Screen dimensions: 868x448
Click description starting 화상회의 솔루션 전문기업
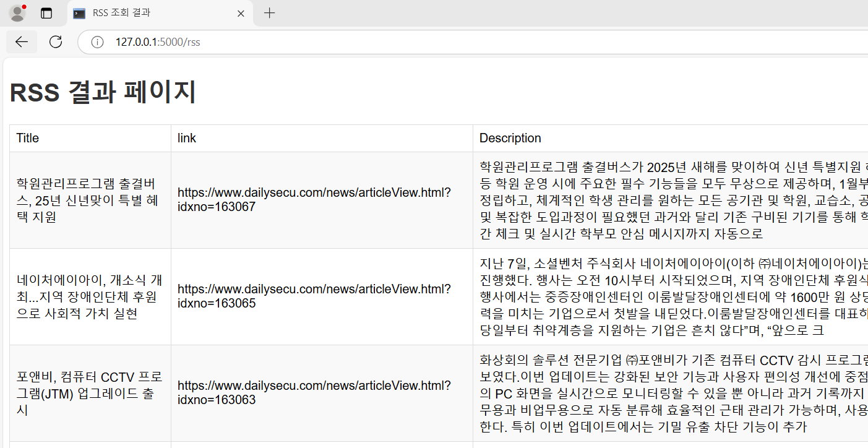tap(671, 393)
